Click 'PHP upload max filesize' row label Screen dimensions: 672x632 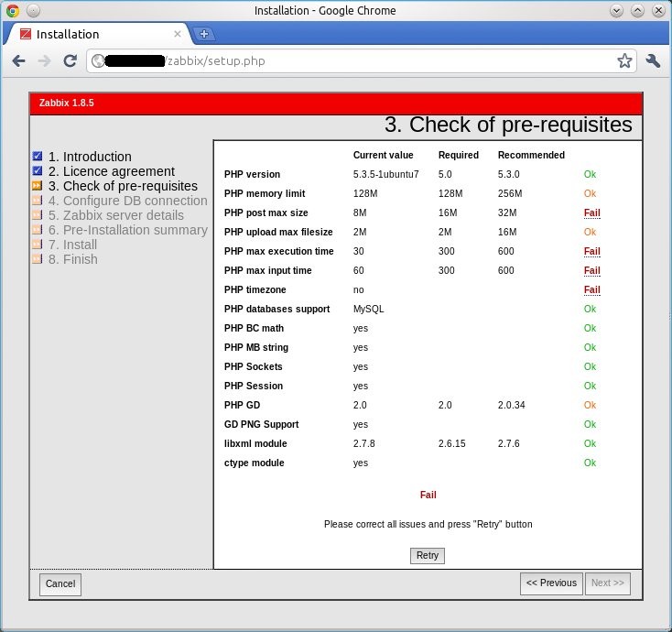278,232
